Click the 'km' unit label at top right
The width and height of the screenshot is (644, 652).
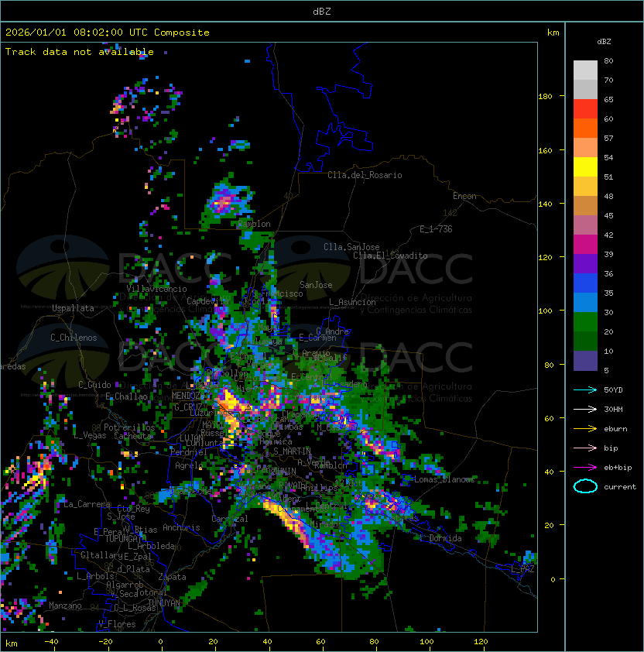(x=553, y=33)
